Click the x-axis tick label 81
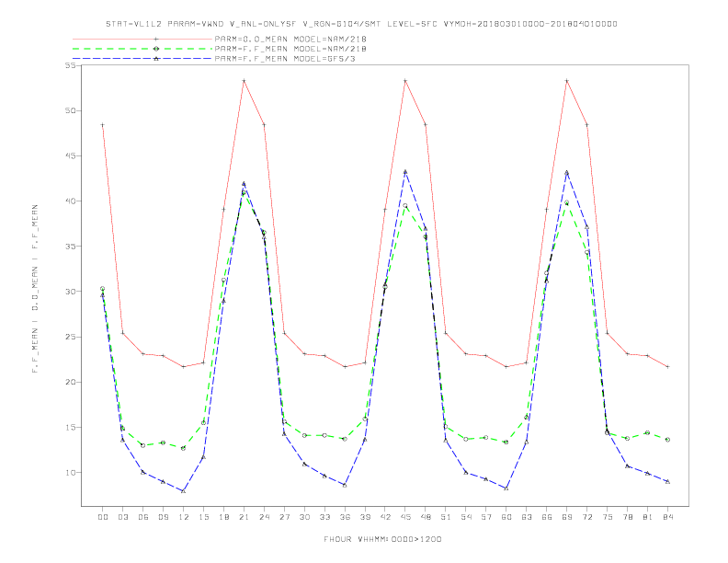Viewport: 728px width, 563px height. click(648, 517)
